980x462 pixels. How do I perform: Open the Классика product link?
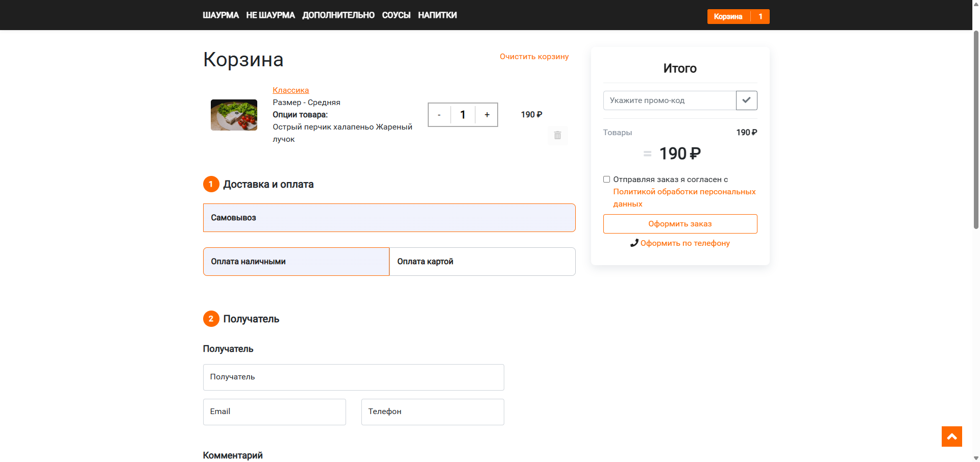coord(290,90)
